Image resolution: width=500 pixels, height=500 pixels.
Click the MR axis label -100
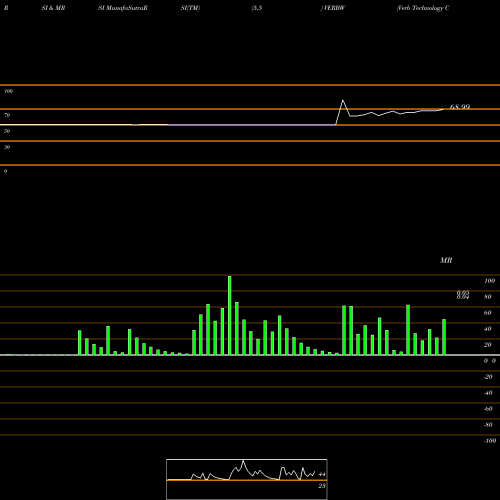(x=490, y=441)
